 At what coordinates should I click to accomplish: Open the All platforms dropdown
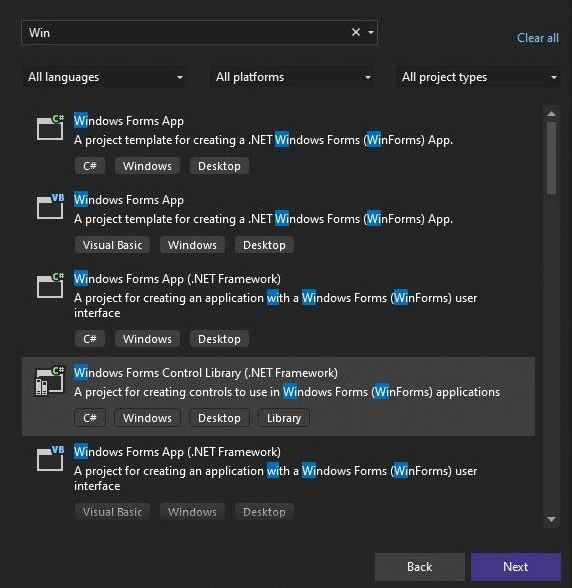[x=292, y=77]
